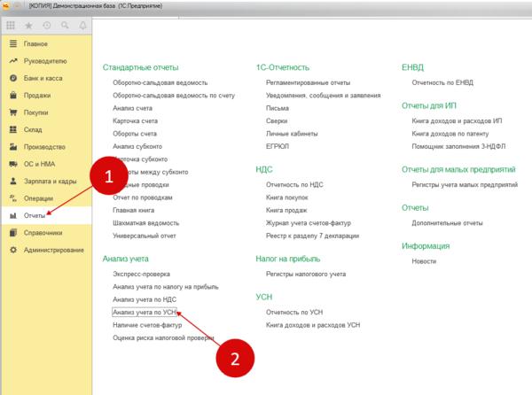
Task: Open the search magnifier icon
Action: click(65, 26)
